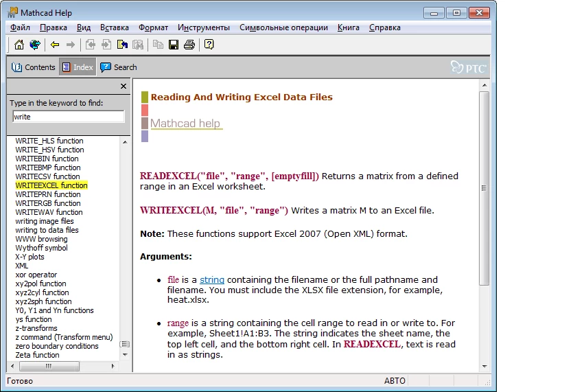This screenshot has width=562, height=392.
Task: Select 'WRITE_HLS function' index entry
Action: point(49,141)
